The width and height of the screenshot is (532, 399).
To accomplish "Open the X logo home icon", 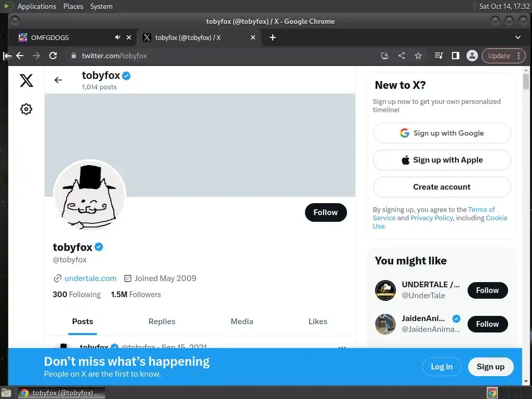I will pyautogui.click(x=26, y=81).
